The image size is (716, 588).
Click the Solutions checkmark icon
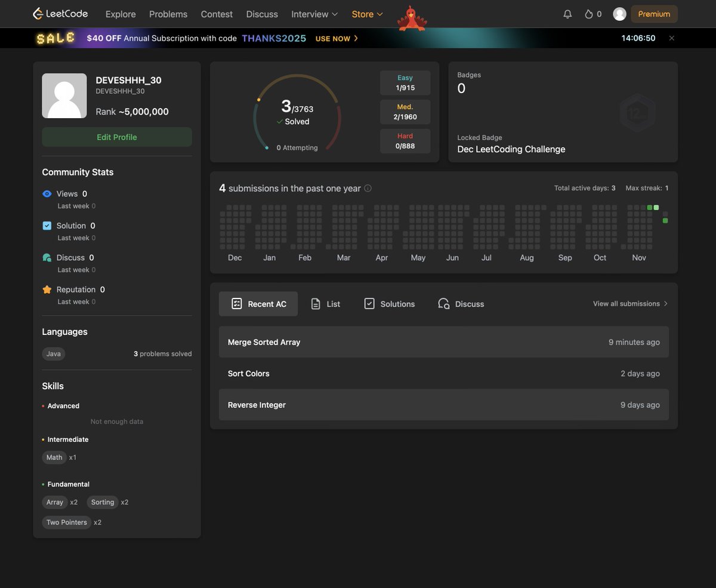369,304
